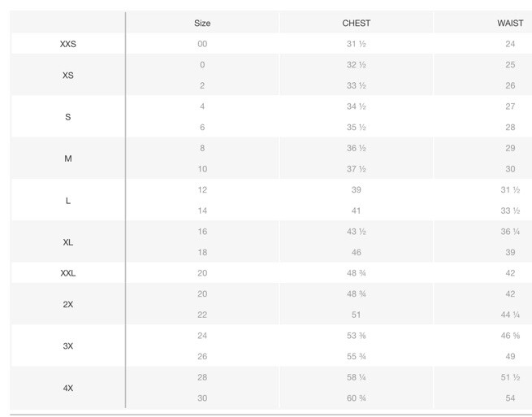Select the XL size label
Viewport: 532px width, 417px height.
click(x=68, y=242)
